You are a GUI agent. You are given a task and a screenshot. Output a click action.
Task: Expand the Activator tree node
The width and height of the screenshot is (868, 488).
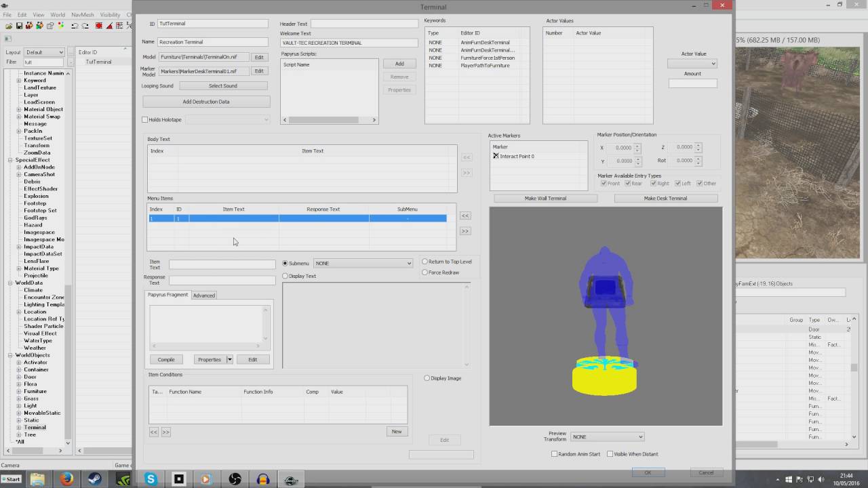[x=19, y=363]
